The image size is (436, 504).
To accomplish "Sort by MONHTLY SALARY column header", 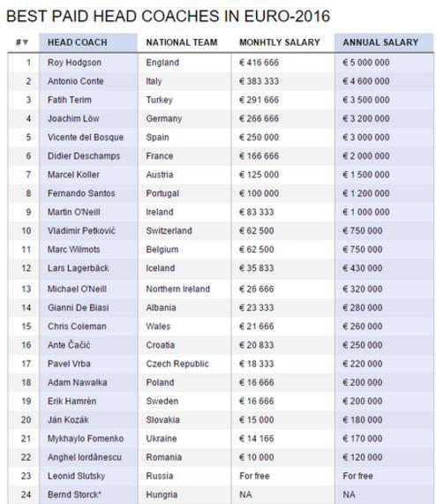I will pos(280,42).
